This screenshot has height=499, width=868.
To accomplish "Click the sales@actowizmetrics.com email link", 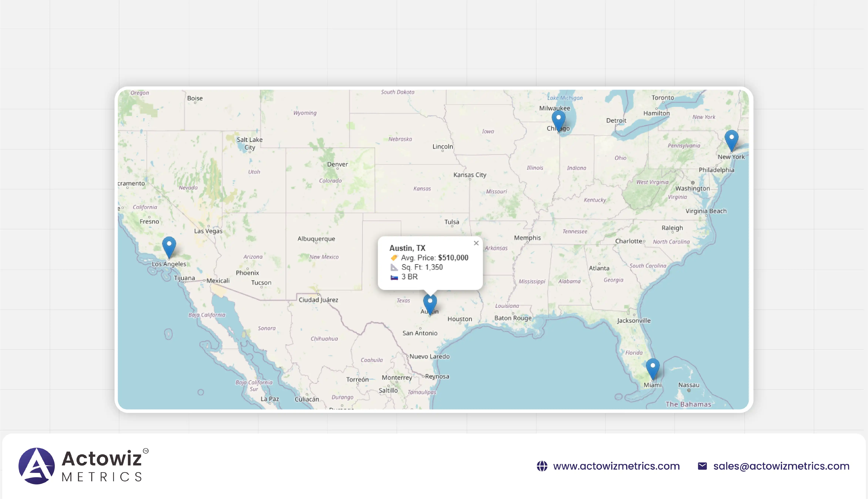I will pos(781,466).
